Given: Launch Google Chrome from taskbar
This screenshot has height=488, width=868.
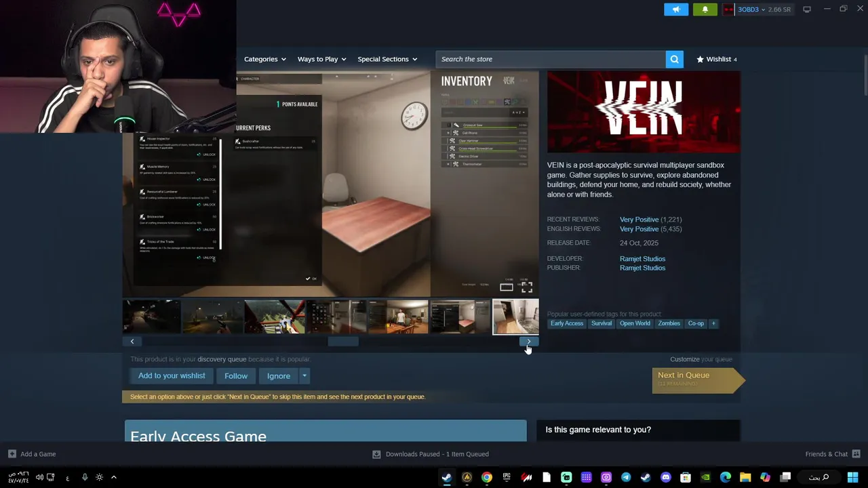Looking at the screenshot, I should (487, 477).
